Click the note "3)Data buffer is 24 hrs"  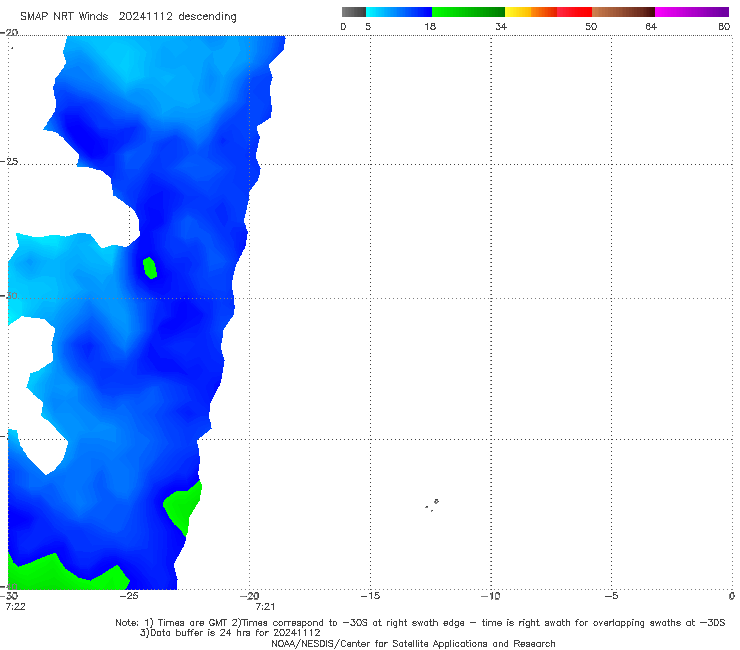(x=230, y=633)
